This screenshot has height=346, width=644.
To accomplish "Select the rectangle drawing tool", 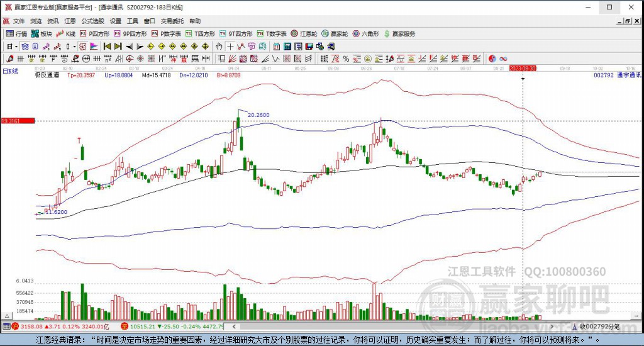I will click(221, 59).
